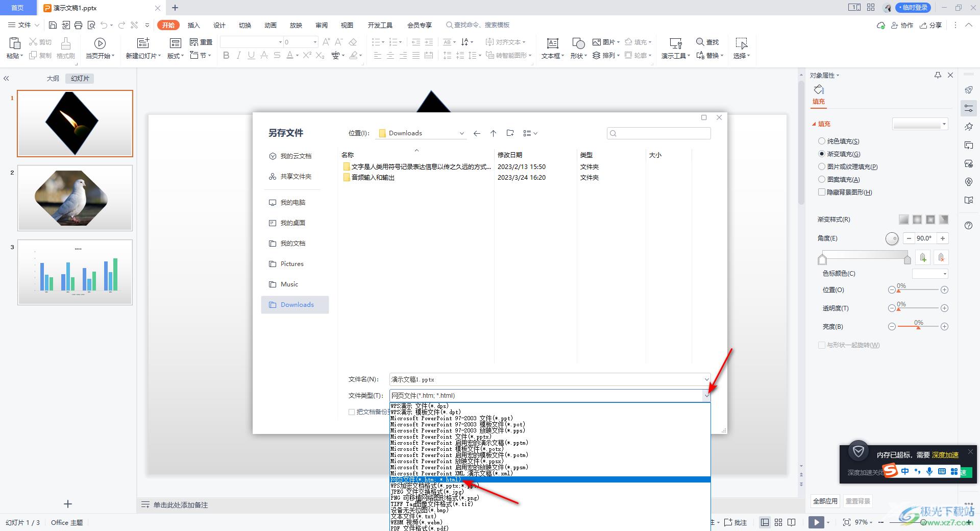980x531 pixels.
Task: Select pattern fill option
Action: [821, 179]
